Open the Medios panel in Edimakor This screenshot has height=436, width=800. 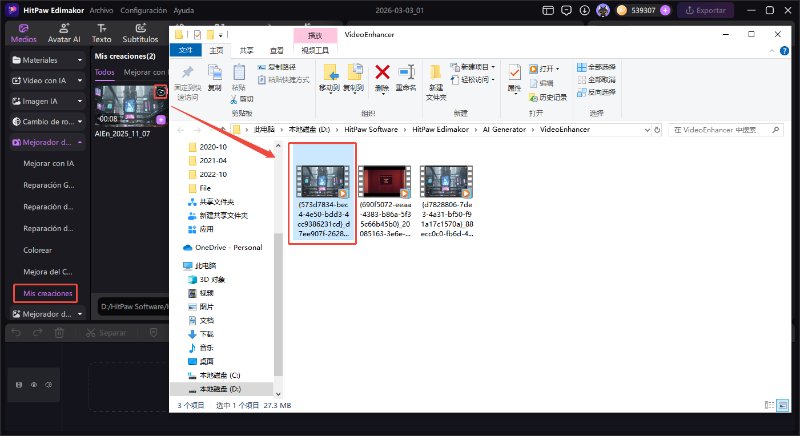tap(23, 33)
